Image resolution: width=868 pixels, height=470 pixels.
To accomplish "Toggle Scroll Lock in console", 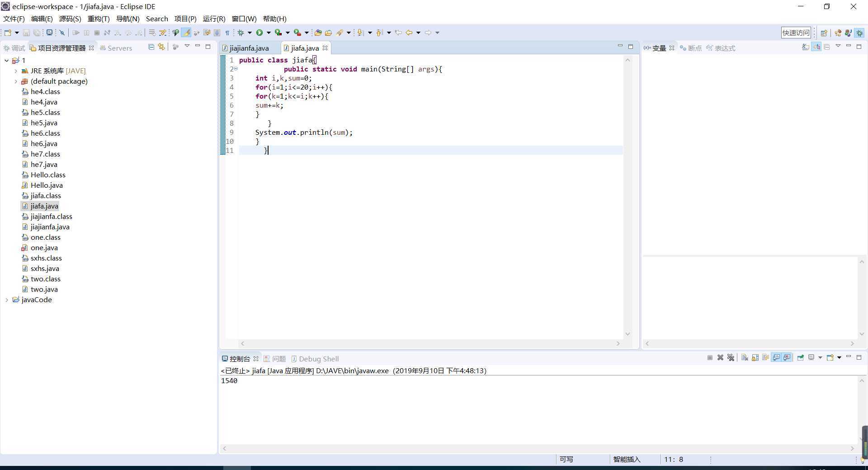I will point(755,357).
